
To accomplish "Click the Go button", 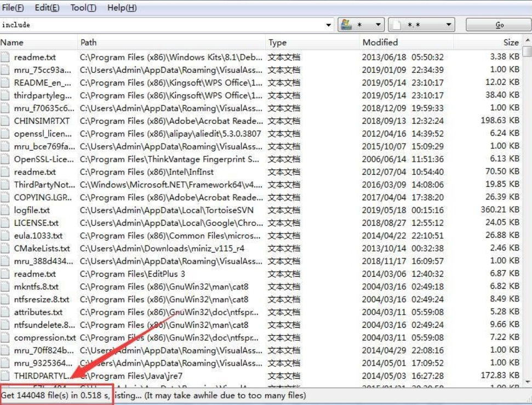I will point(499,25).
